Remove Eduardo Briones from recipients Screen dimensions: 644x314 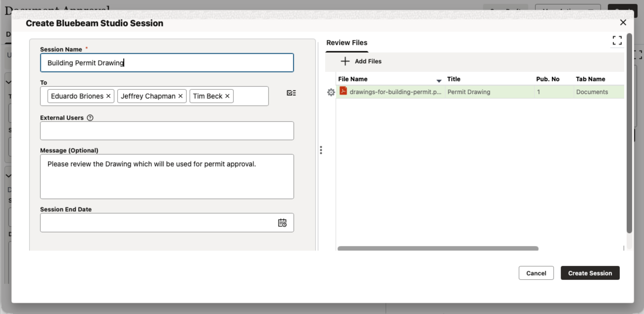click(108, 96)
